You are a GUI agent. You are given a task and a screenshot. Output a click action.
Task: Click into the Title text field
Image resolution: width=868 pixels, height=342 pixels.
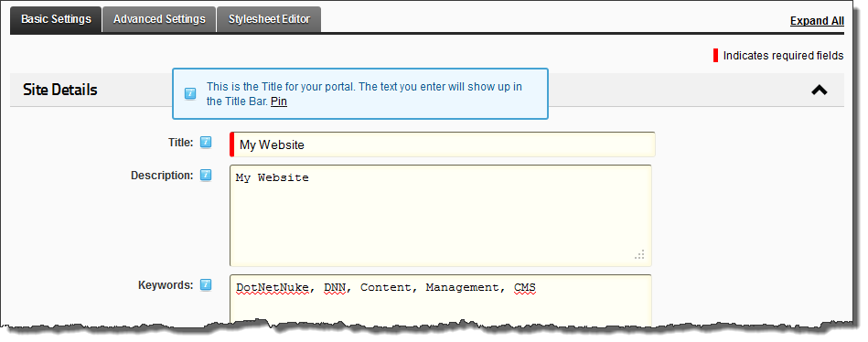point(443,144)
